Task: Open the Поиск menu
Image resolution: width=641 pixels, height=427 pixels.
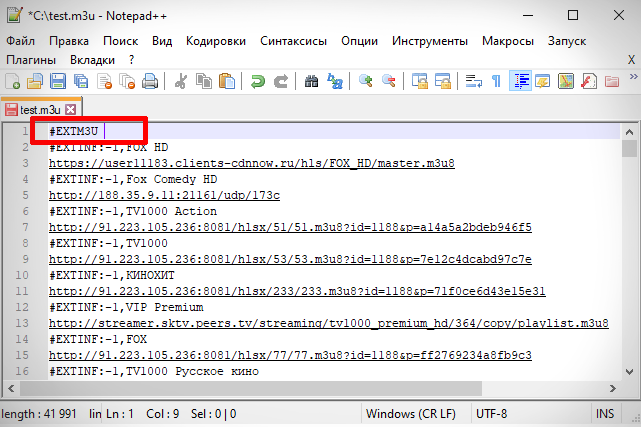Action: 121,41
